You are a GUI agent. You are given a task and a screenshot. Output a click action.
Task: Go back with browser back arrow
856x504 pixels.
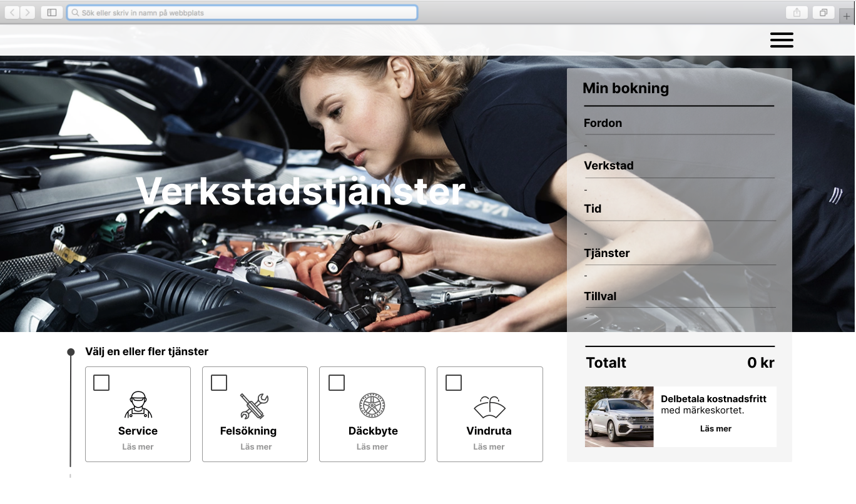click(x=12, y=13)
